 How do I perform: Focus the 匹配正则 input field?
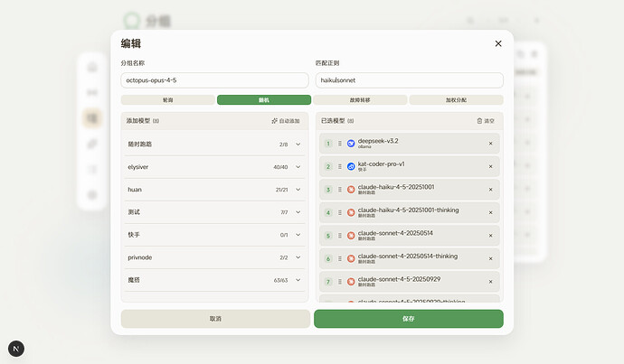[x=410, y=80]
